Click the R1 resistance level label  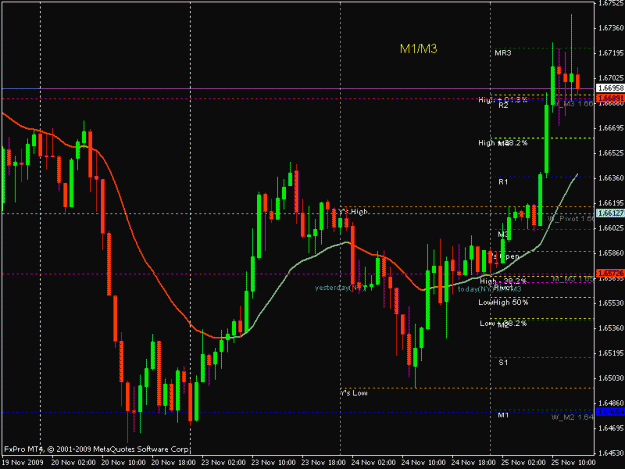[503, 182]
